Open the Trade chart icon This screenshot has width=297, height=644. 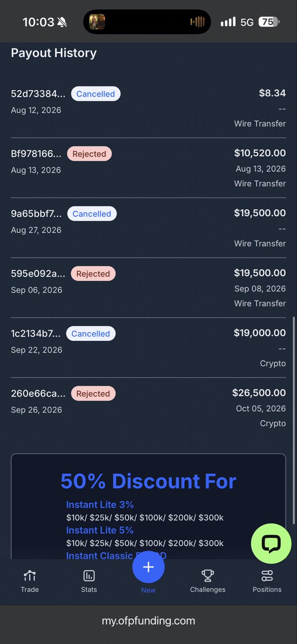[30, 576]
